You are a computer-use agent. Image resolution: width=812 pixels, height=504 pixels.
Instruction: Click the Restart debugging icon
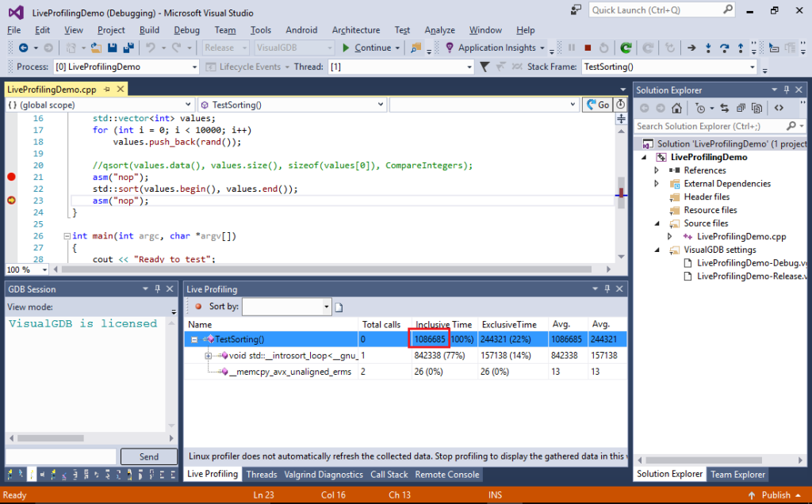click(604, 49)
